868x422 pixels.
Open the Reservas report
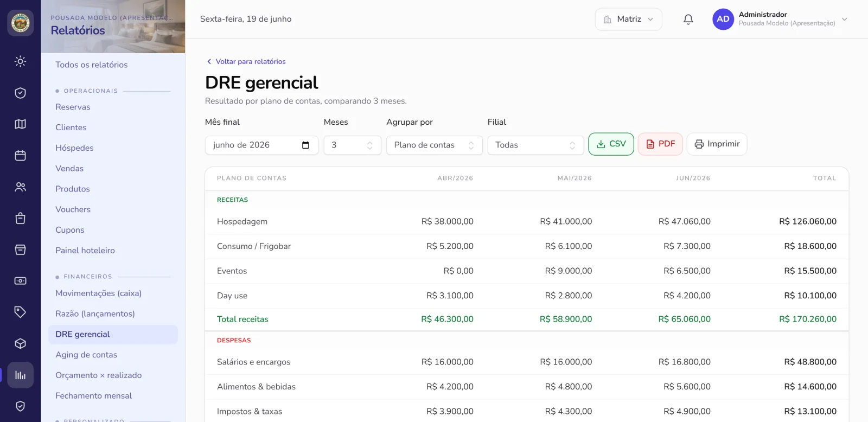tap(73, 107)
